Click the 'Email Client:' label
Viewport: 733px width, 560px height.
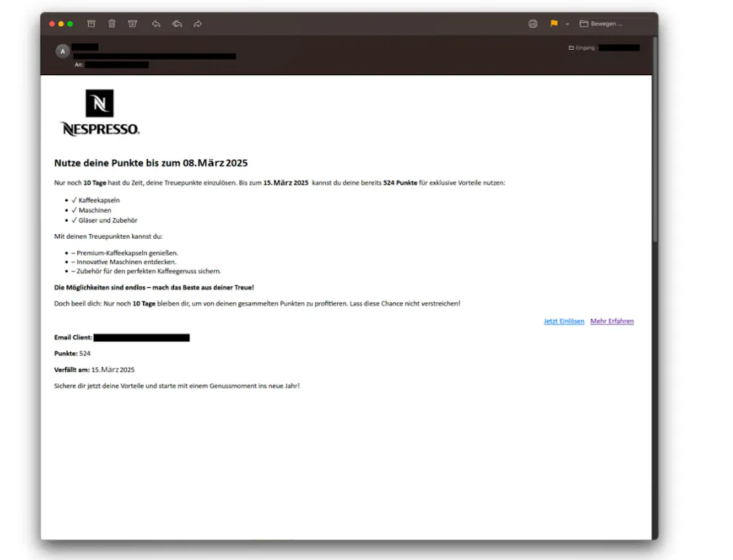point(73,337)
